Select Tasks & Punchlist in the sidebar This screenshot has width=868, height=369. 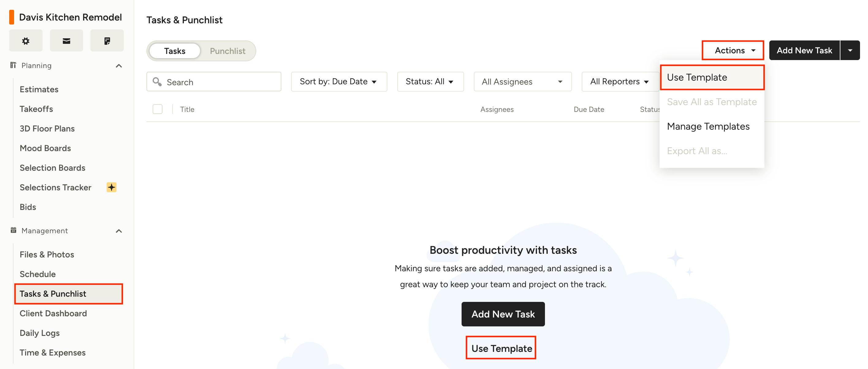(x=69, y=294)
